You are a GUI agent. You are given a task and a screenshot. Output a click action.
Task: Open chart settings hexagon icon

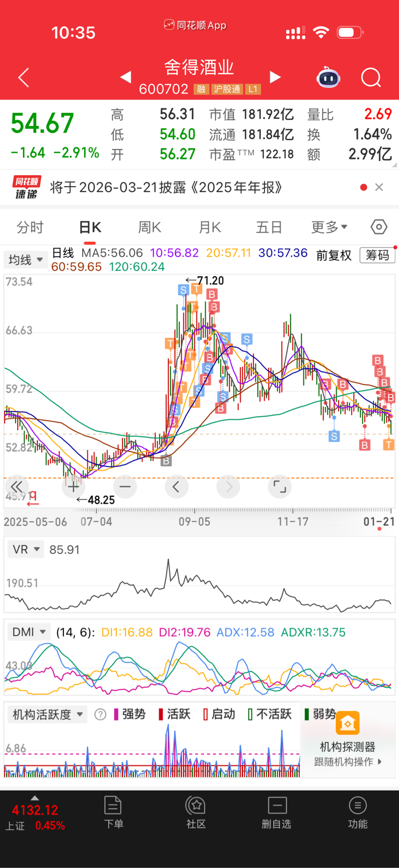point(379,227)
